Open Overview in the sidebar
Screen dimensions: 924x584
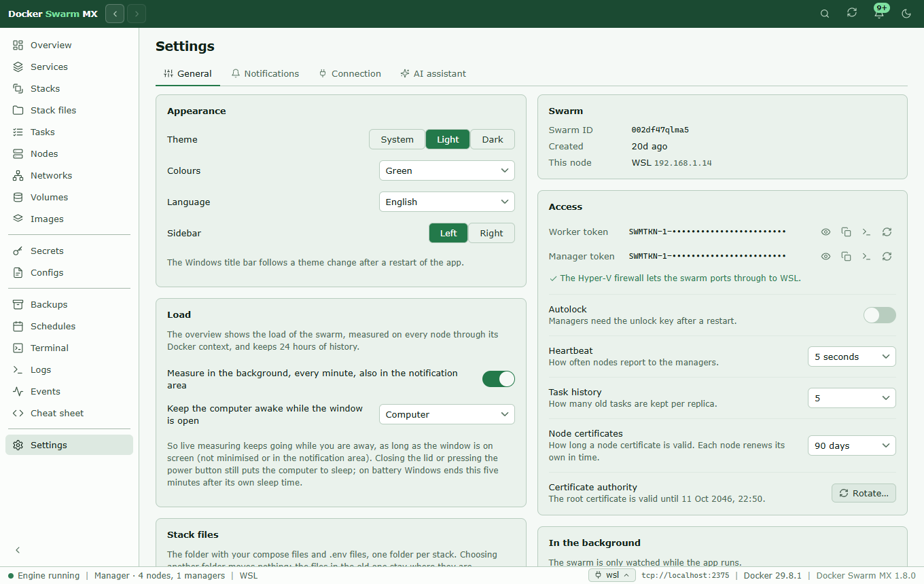pos(69,45)
